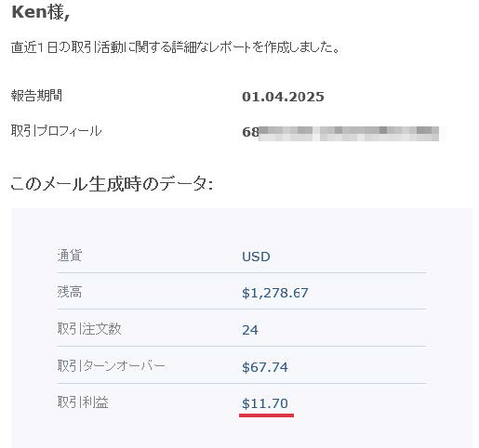Click the turnover amount $67.74

click(265, 367)
